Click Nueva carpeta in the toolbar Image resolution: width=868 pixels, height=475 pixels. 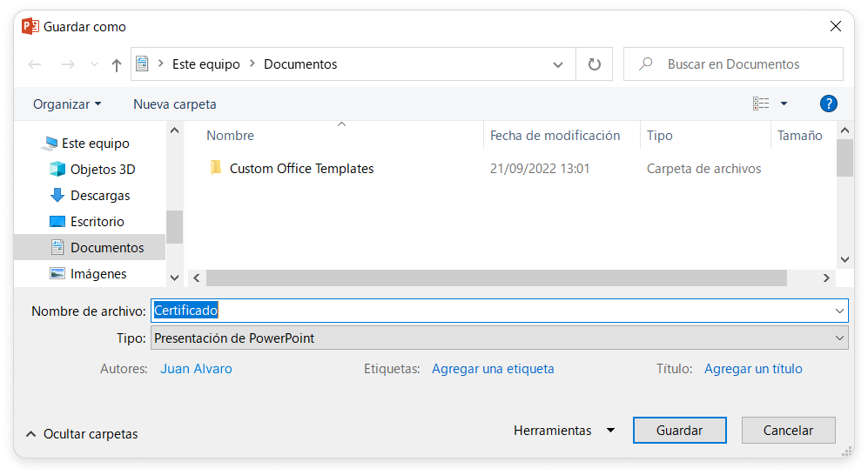pos(174,104)
